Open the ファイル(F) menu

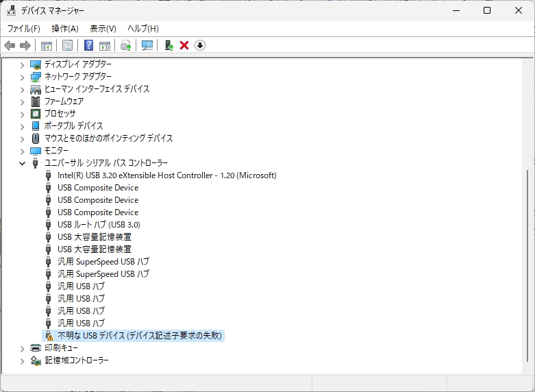24,28
